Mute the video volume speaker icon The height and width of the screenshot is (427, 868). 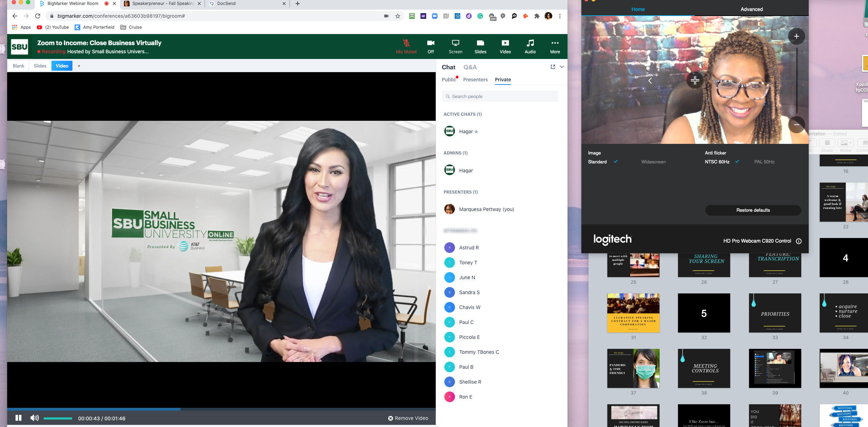(x=34, y=418)
